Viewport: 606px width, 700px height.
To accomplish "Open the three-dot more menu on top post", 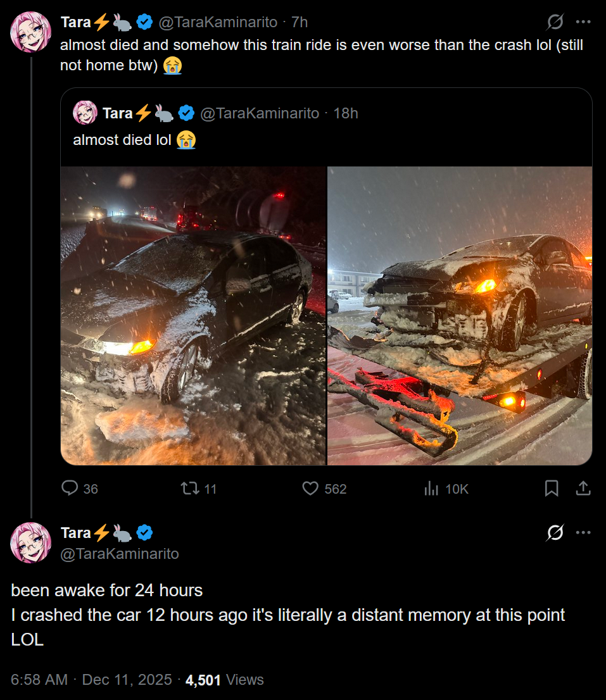I will pyautogui.click(x=583, y=22).
